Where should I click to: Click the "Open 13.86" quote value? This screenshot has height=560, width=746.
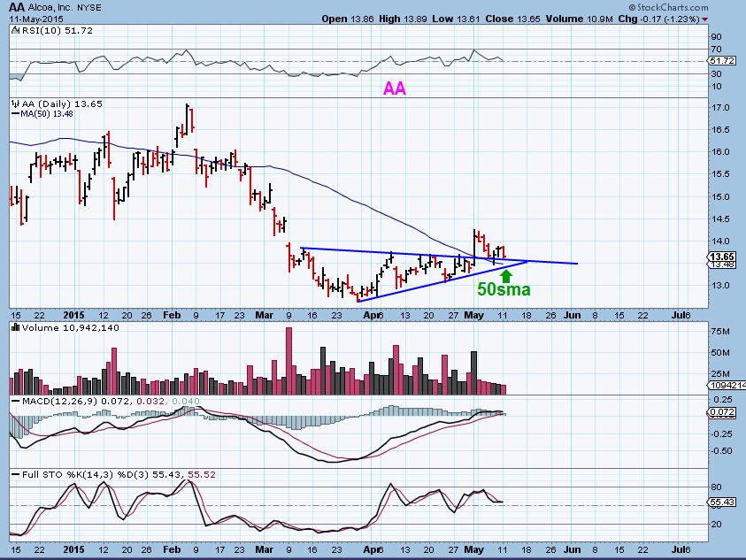tap(347, 19)
